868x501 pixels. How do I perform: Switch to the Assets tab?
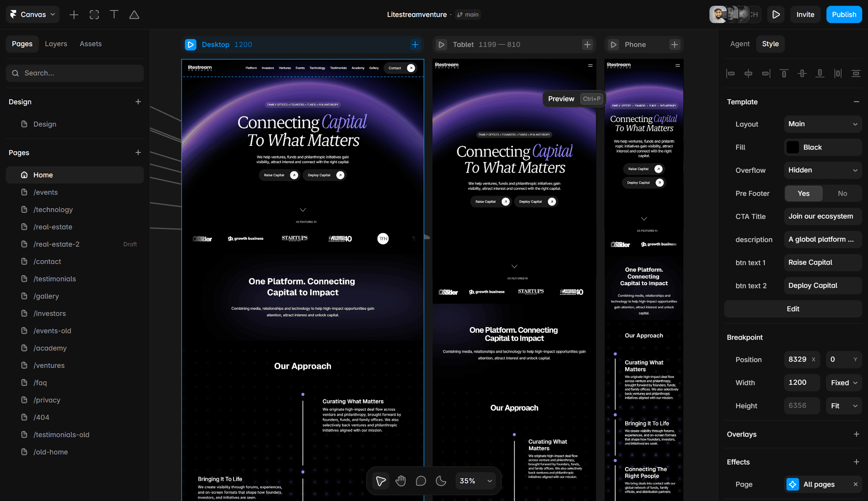(91, 44)
